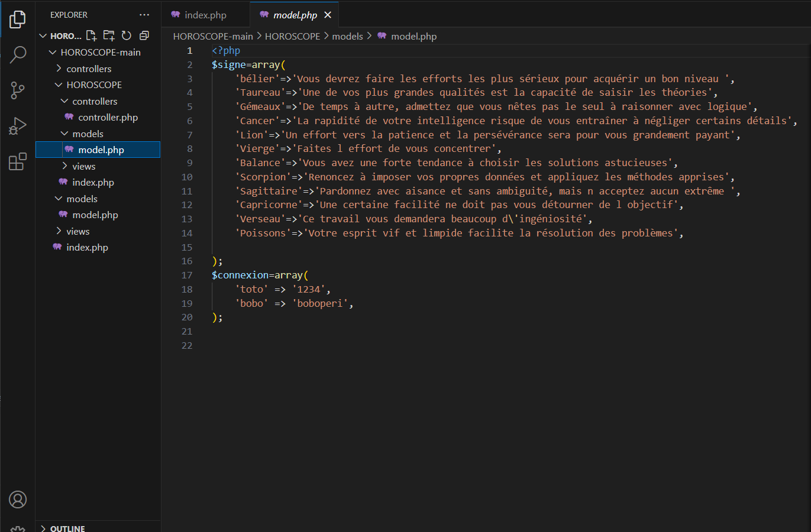The width and height of the screenshot is (811, 532).
Task: Expand the top-level controllers folder
Action: click(x=89, y=69)
